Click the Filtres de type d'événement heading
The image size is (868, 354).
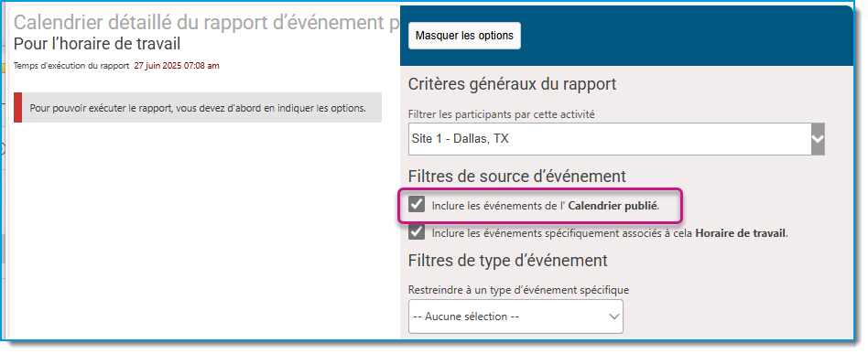[507, 260]
